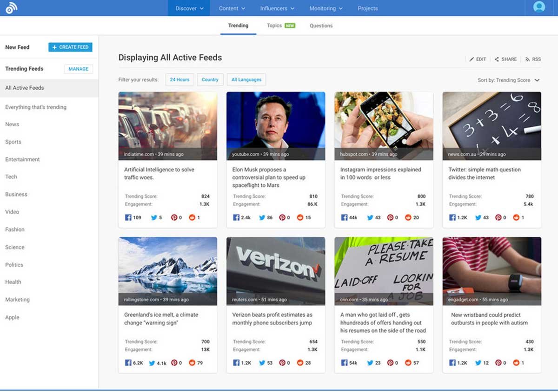This screenshot has height=392, width=558.
Task: Click the Edit pencil icon
Action: pos(472,59)
